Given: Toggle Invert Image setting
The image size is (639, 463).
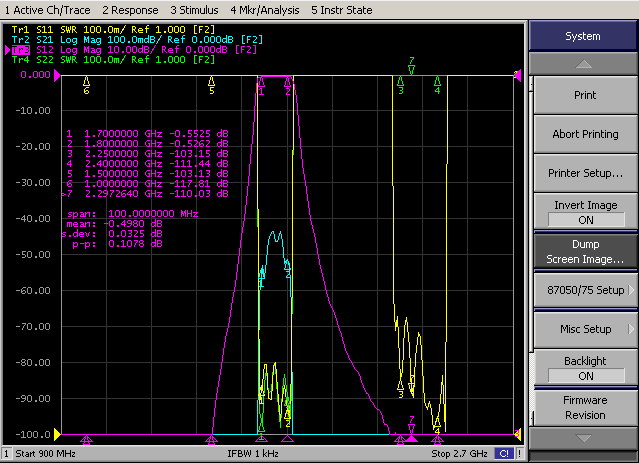Looking at the screenshot, I should [585, 212].
